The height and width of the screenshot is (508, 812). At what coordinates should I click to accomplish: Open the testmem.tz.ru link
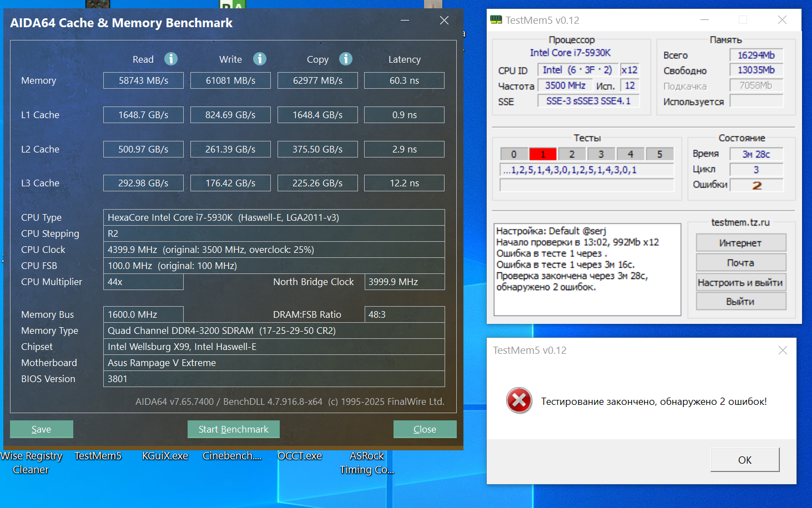pos(740,222)
